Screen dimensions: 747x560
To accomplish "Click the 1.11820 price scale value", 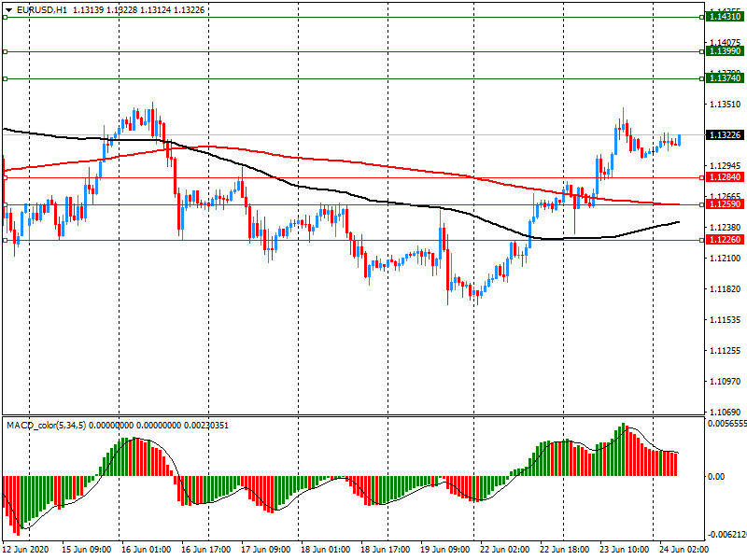I will pyautogui.click(x=726, y=289).
